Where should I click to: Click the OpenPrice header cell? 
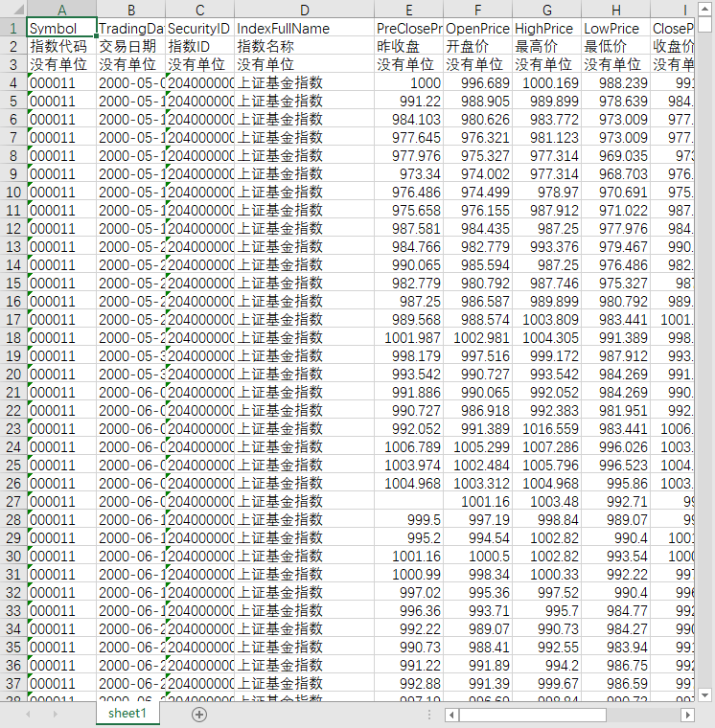pyautogui.click(x=477, y=29)
